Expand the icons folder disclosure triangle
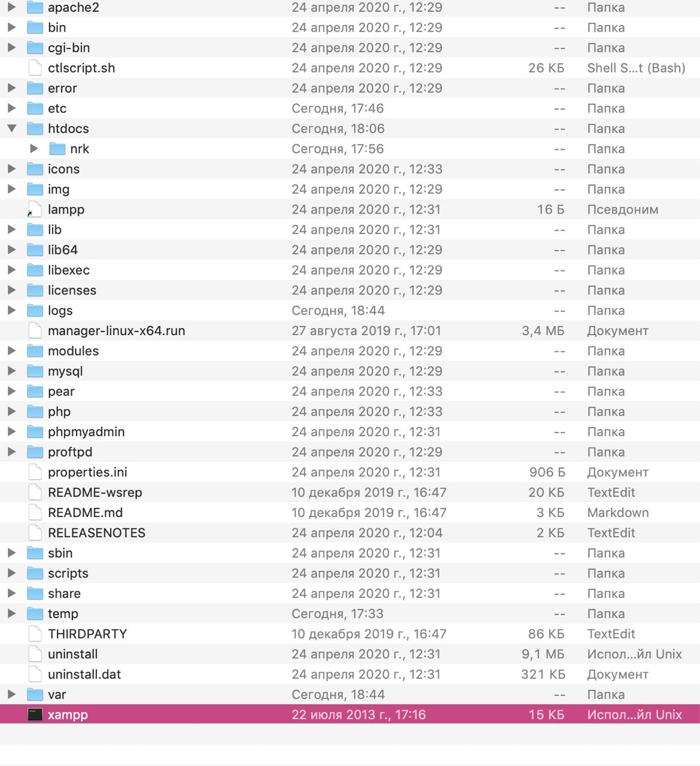Screen dimensions: 700x766 [x=12, y=169]
